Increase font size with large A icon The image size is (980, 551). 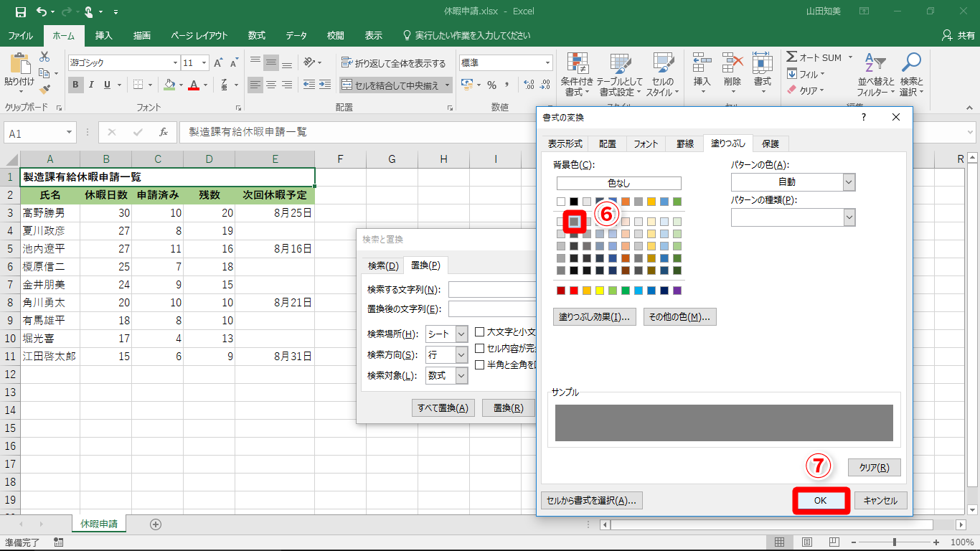218,63
